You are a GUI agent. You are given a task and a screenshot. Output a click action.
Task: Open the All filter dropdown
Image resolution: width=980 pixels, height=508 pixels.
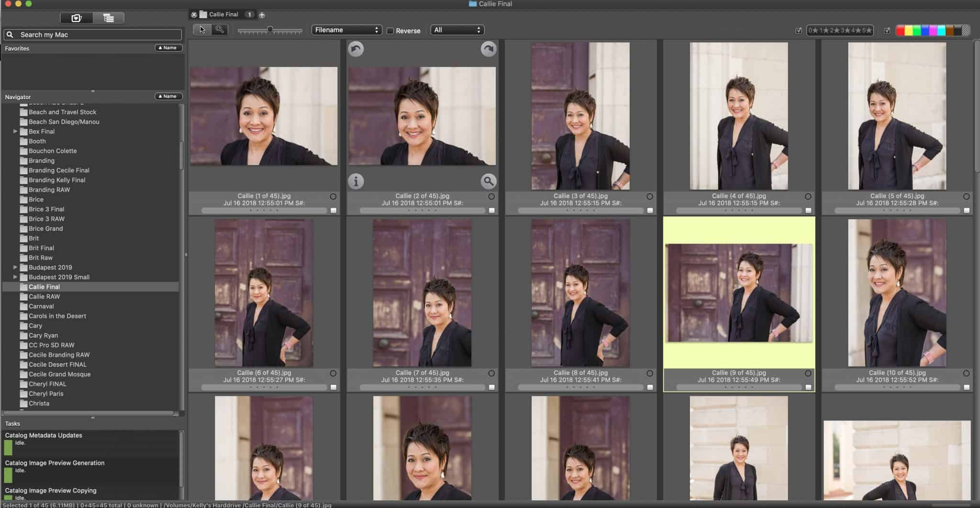[457, 29]
